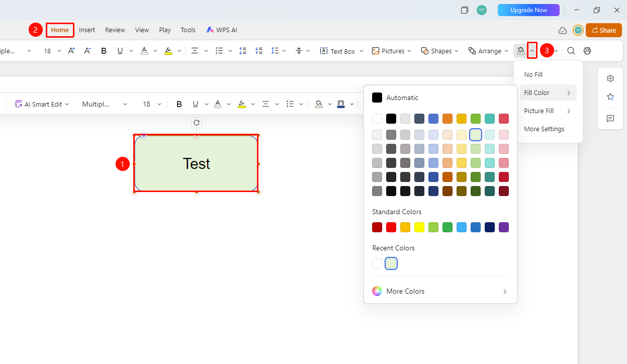Open the comment icon in the right sidebar
The height and width of the screenshot is (364, 627).
[610, 119]
